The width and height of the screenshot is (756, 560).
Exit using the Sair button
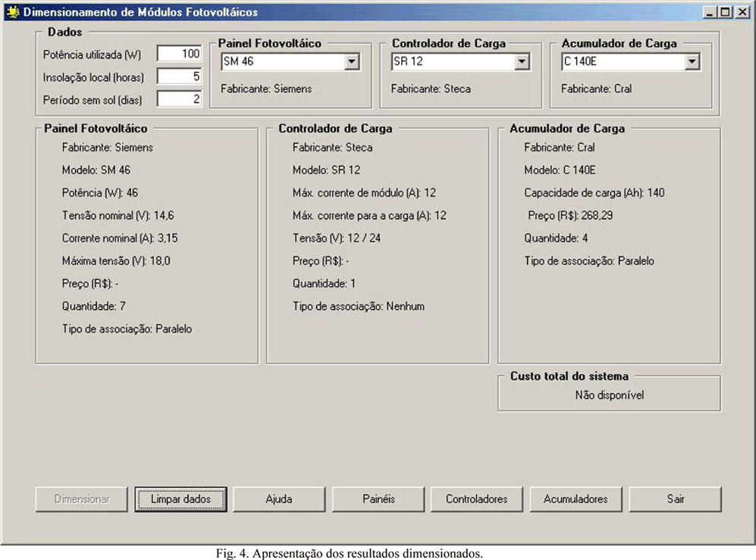tap(675, 499)
